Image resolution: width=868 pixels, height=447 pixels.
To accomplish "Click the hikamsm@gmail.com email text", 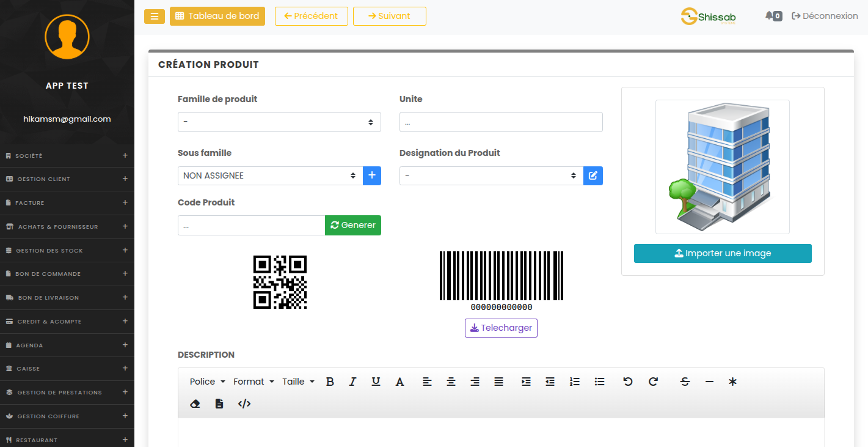I will [67, 119].
